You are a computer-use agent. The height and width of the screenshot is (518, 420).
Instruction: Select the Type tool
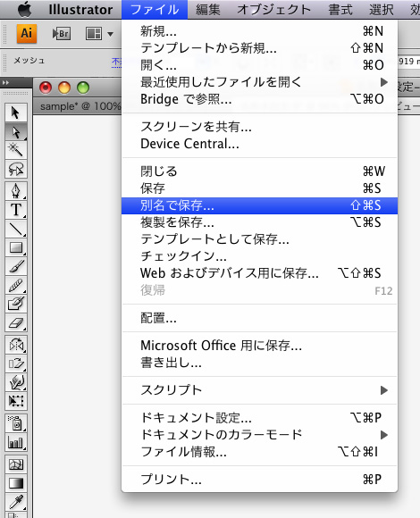pos(16,210)
